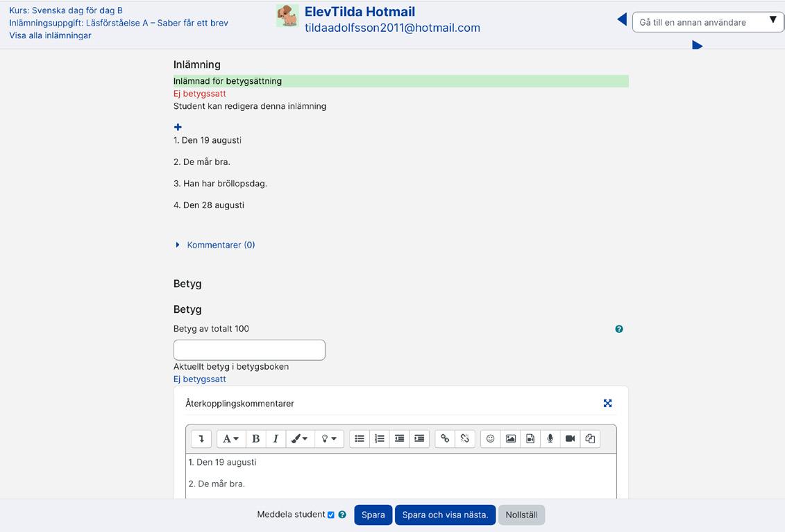785x532 pixels.
Task: Click ElevTilda's profile picture
Action: 287,15
